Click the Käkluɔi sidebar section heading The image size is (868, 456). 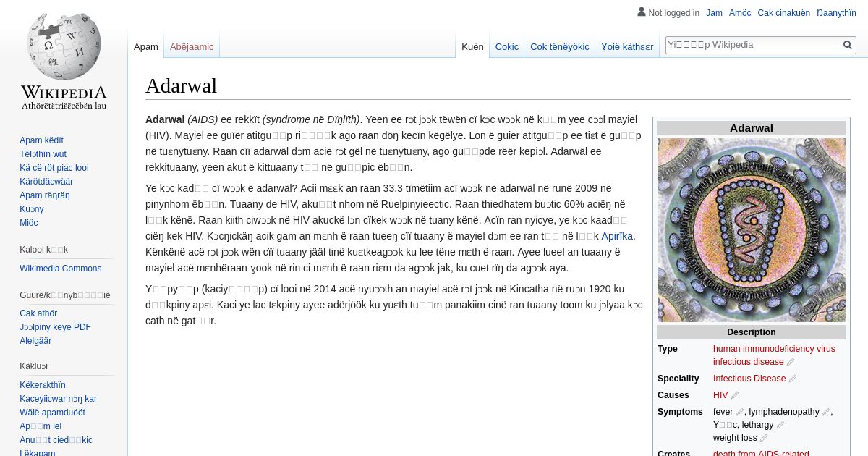coord(33,366)
